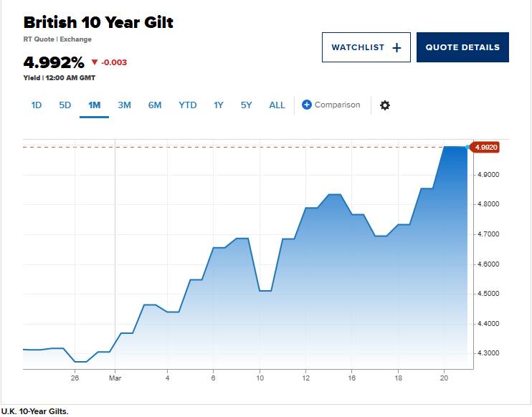
Task: Open the Quote Details button
Action: coord(462,47)
